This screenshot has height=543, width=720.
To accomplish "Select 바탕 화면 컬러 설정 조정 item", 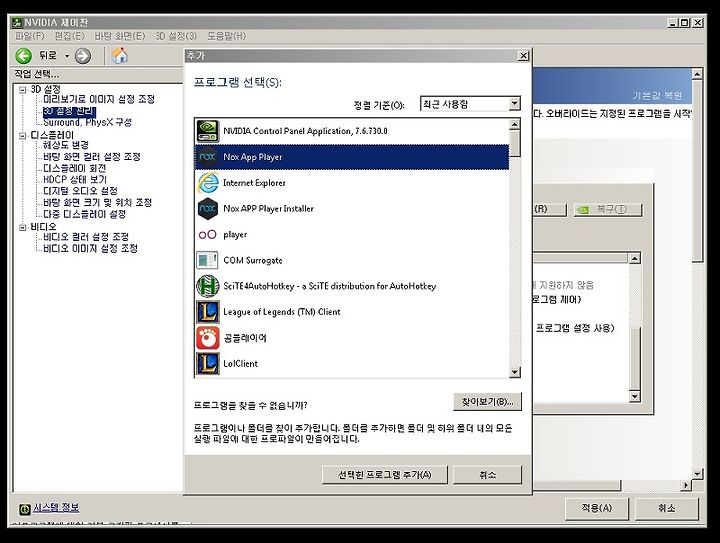I will (92, 157).
